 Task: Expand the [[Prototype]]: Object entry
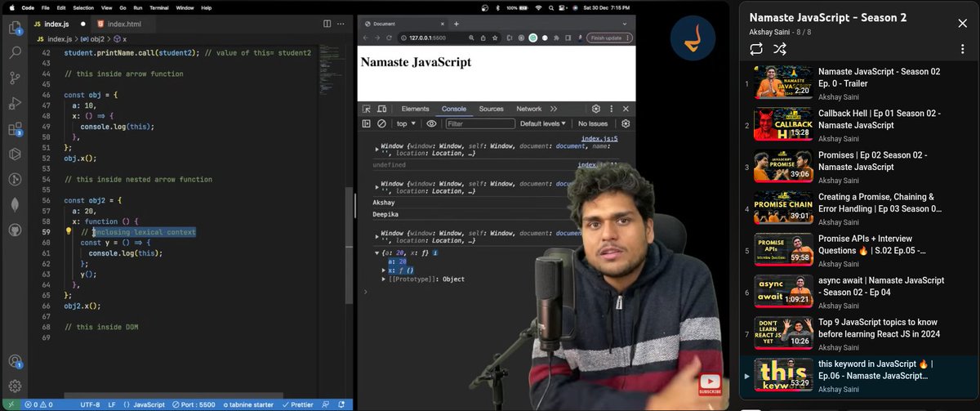click(385, 279)
